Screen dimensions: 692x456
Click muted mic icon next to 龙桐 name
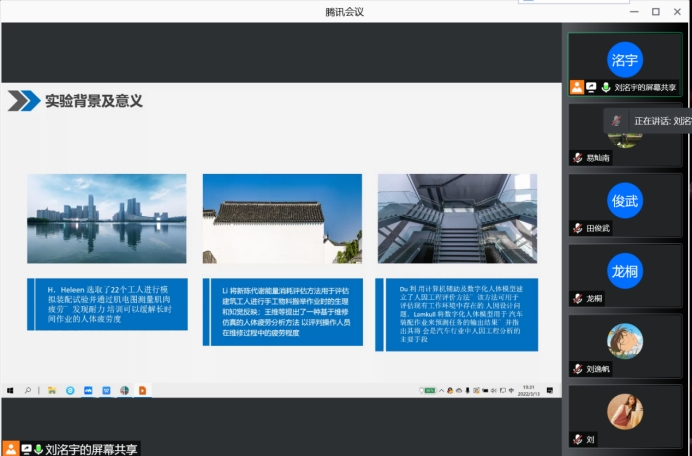click(x=577, y=298)
